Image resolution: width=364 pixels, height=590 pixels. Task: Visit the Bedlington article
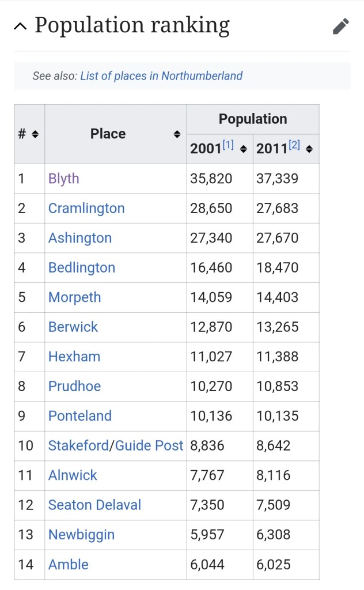click(x=82, y=268)
